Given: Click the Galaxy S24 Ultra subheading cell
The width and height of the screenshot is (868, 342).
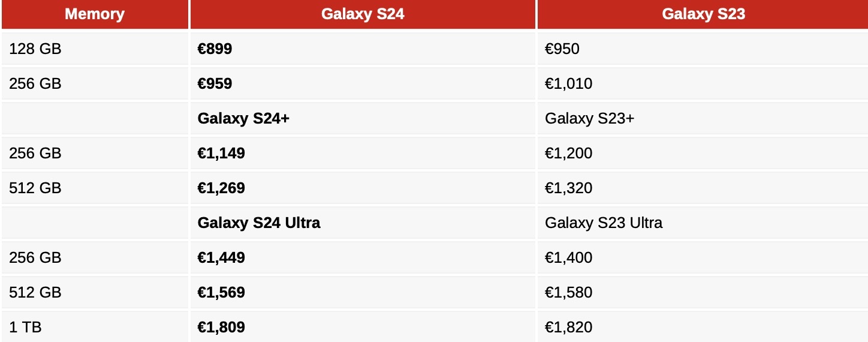Looking at the screenshot, I should [259, 223].
